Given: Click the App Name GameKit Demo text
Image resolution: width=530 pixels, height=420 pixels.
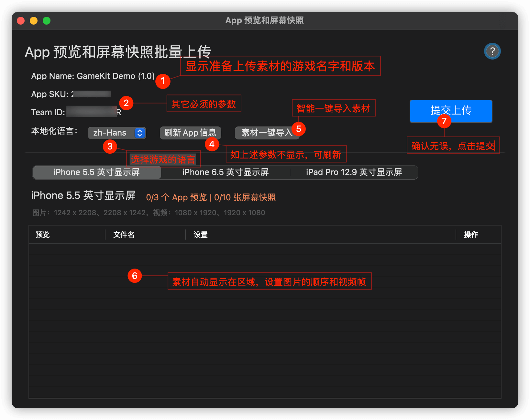Looking at the screenshot, I should (x=93, y=76).
